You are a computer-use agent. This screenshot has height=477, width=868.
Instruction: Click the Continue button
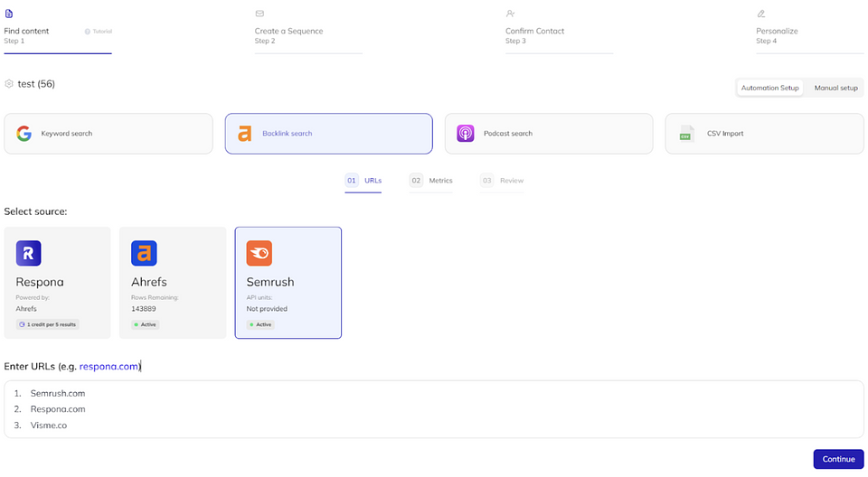coord(838,459)
